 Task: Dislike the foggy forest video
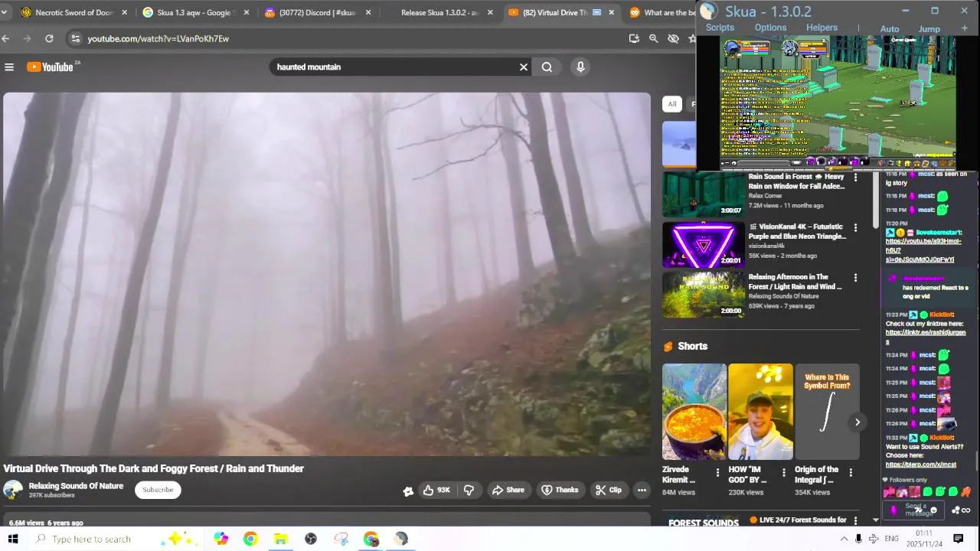tap(469, 490)
